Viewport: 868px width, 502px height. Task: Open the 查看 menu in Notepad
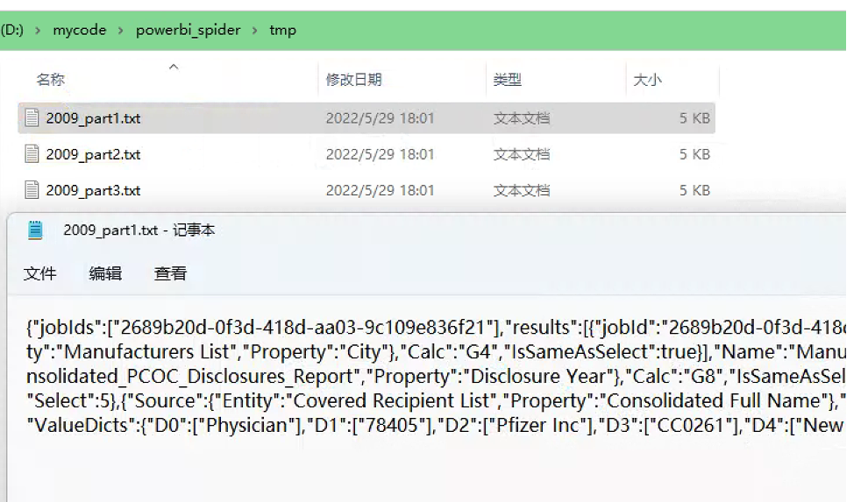170,273
